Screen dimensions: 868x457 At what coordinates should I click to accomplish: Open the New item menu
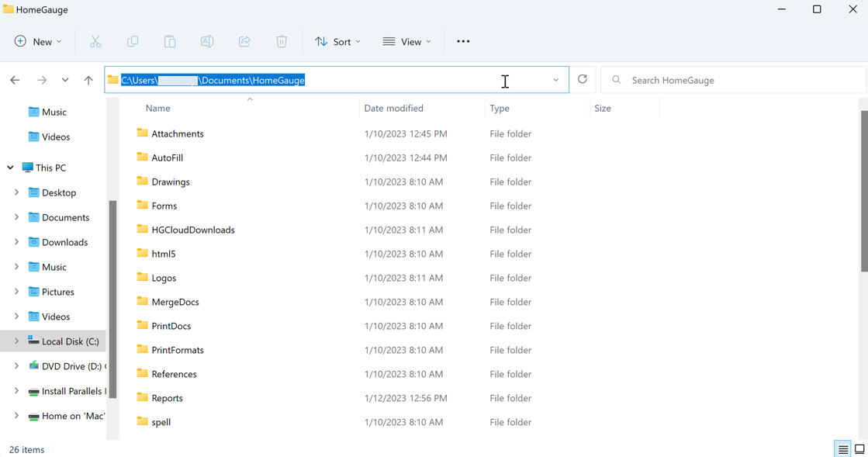[38, 42]
